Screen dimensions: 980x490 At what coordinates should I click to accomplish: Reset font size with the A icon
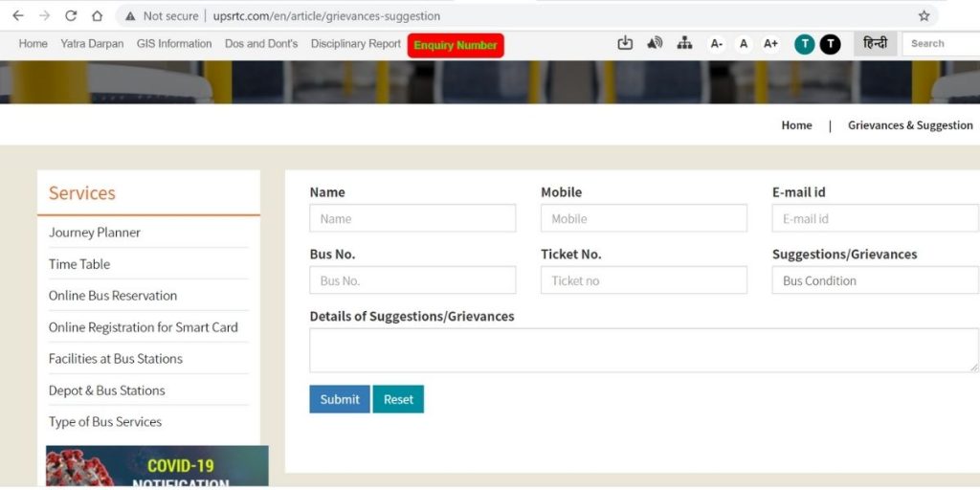tap(744, 44)
